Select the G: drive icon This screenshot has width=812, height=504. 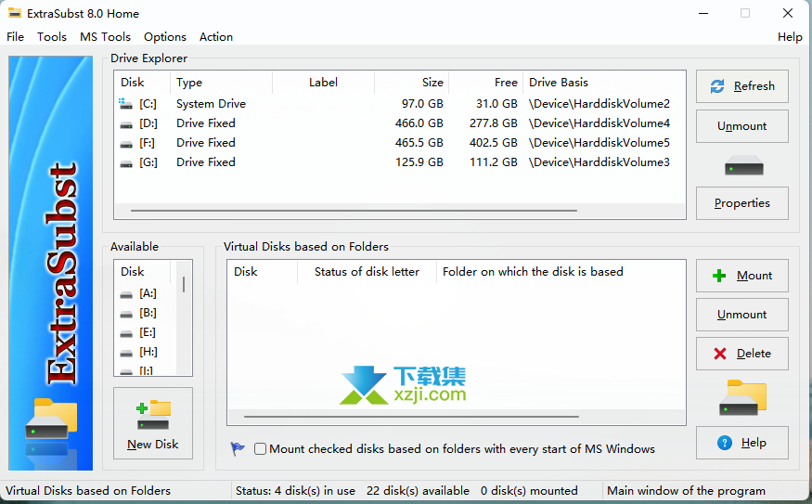126,163
